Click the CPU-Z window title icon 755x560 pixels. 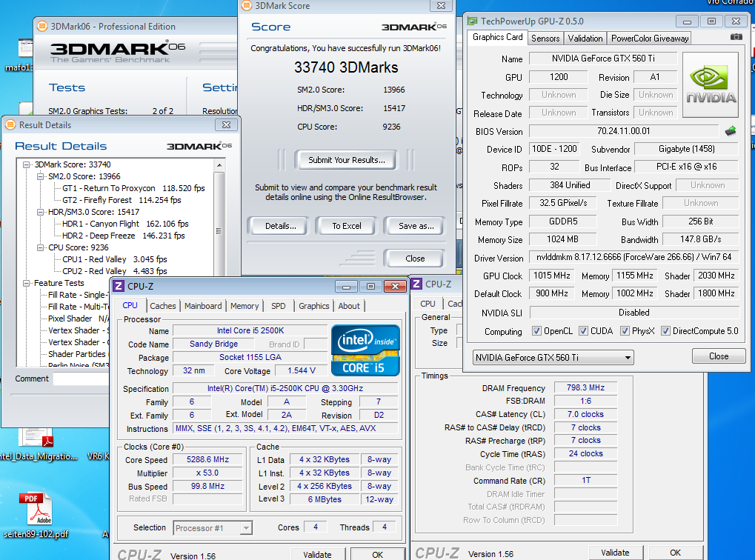(x=119, y=286)
